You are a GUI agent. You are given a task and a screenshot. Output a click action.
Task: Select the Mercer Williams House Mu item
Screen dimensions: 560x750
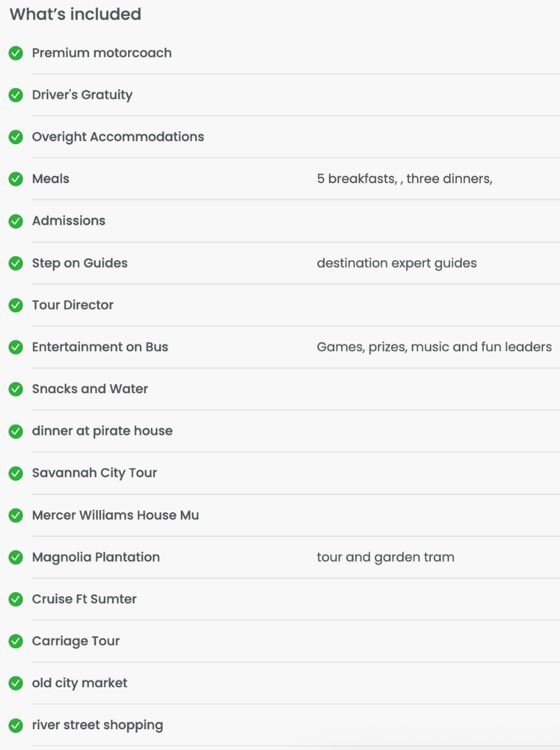pos(115,515)
